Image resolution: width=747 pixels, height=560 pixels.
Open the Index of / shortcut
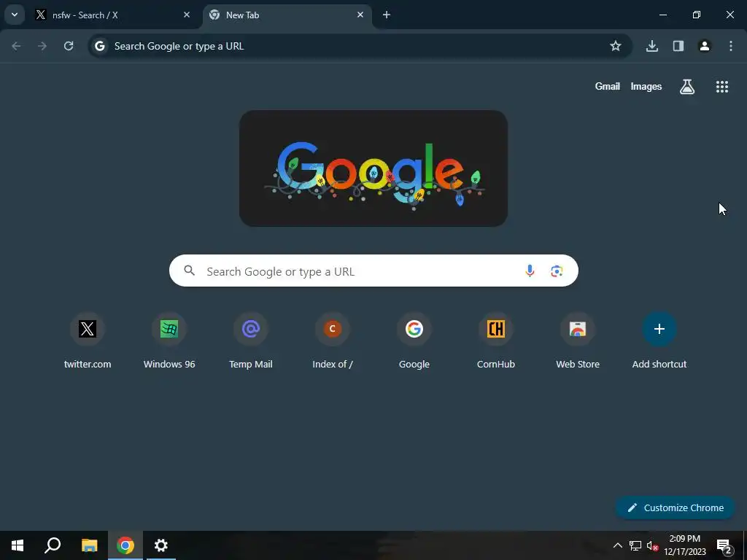(x=333, y=341)
